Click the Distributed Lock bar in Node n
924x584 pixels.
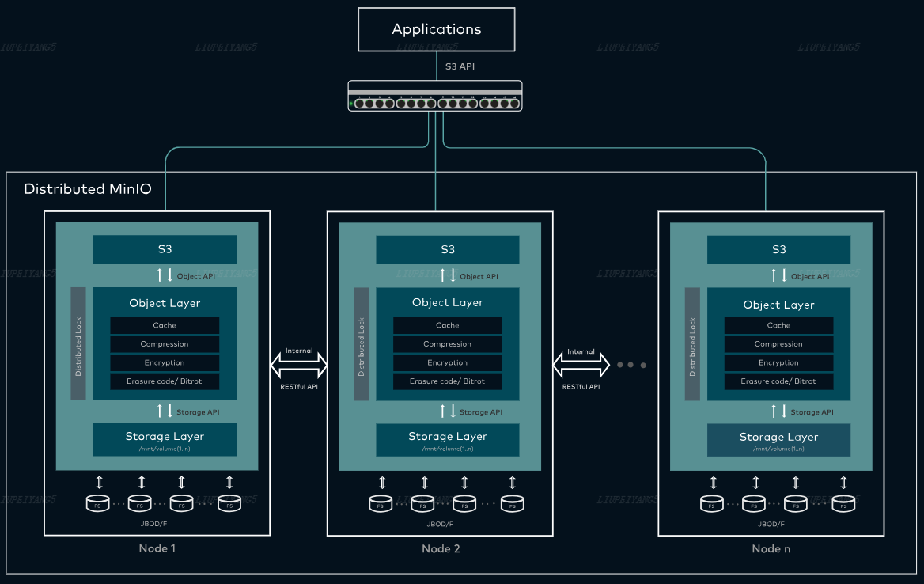tap(692, 344)
